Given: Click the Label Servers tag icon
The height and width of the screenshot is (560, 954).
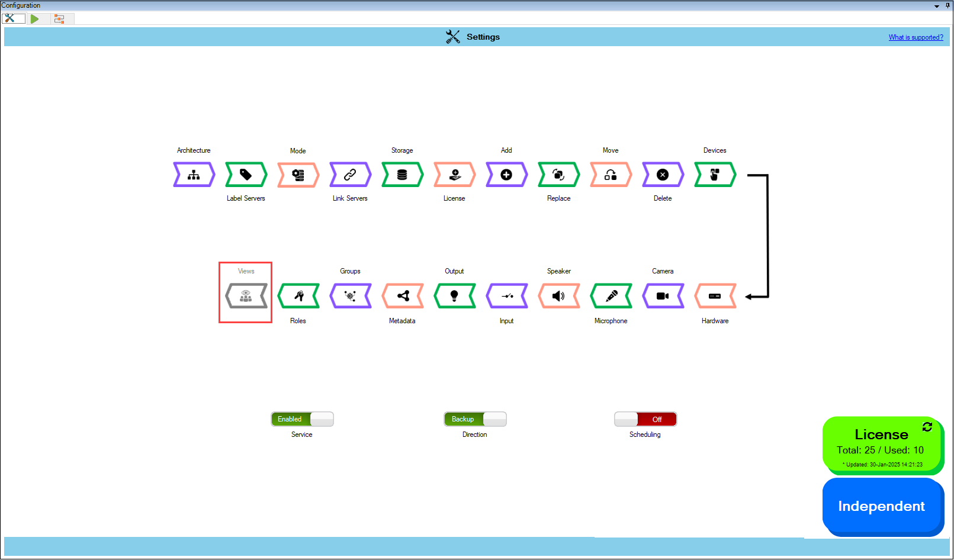Looking at the screenshot, I should click(x=246, y=175).
